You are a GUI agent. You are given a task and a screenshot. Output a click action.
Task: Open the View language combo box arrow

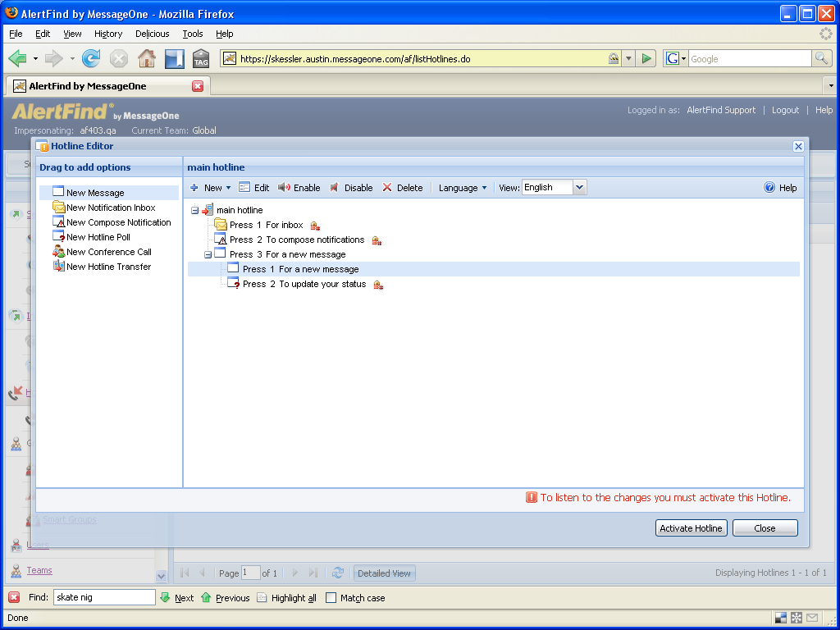580,188
